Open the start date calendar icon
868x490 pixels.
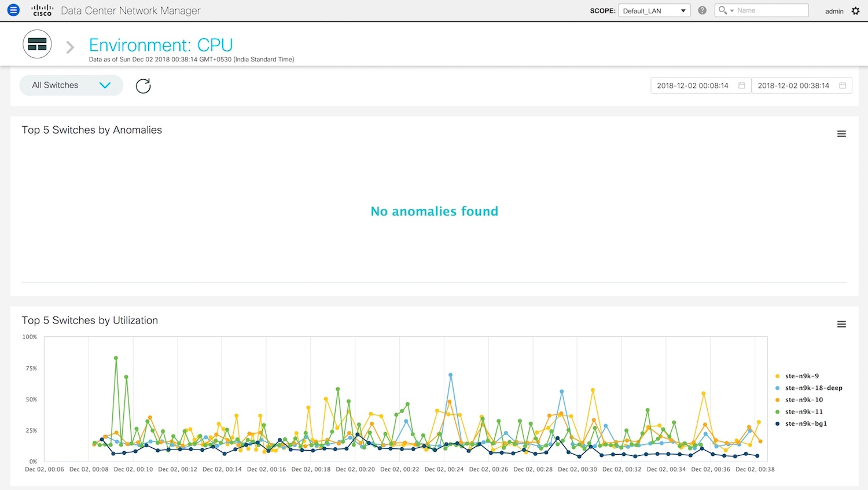741,86
